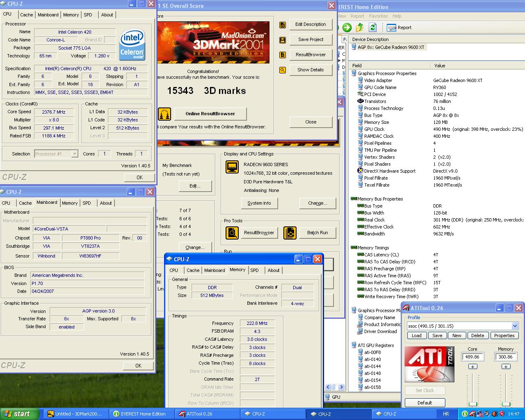This screenshot has width=525, height=420.
Task: Click OK in the top CPU-Z window
Action: [139, 178]
